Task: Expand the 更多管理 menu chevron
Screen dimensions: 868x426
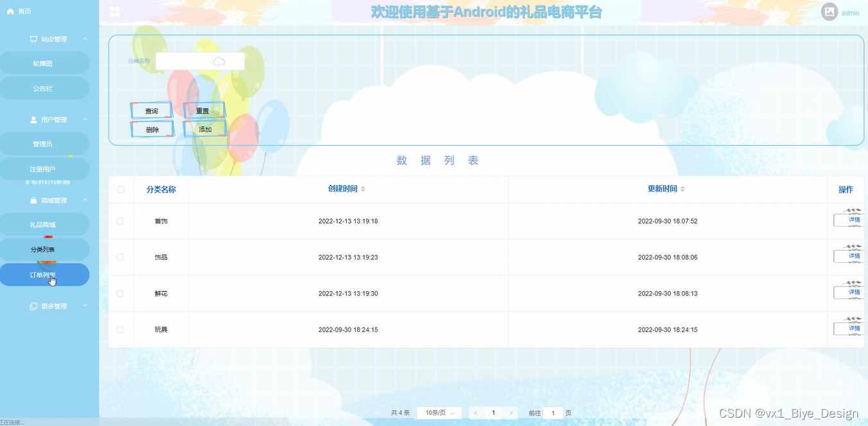Action: 85,306
